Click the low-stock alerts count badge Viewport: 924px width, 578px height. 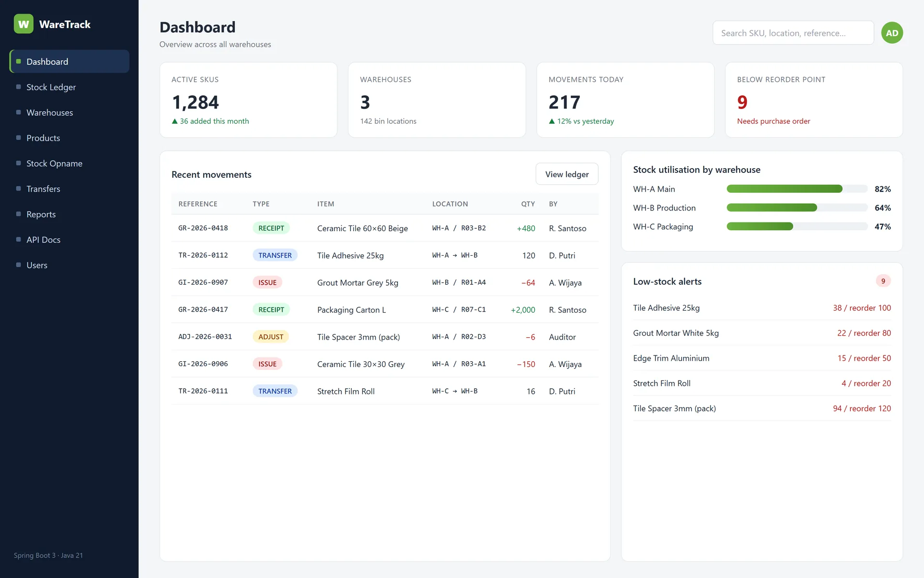point(883,281)
